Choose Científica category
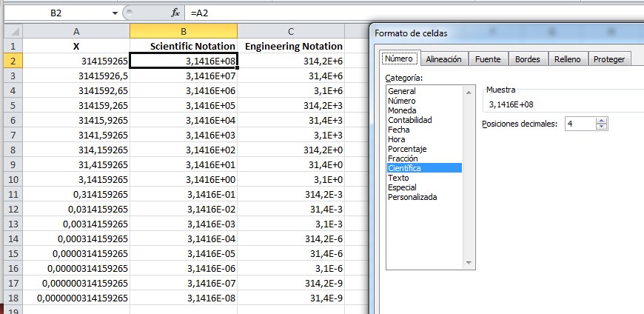 pos(425,168)
